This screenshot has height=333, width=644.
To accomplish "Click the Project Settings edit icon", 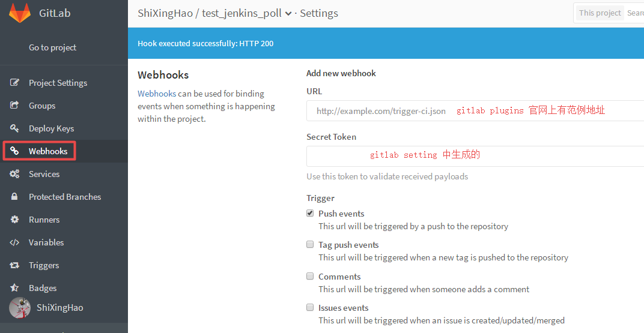I will click(x=14, y=82).
